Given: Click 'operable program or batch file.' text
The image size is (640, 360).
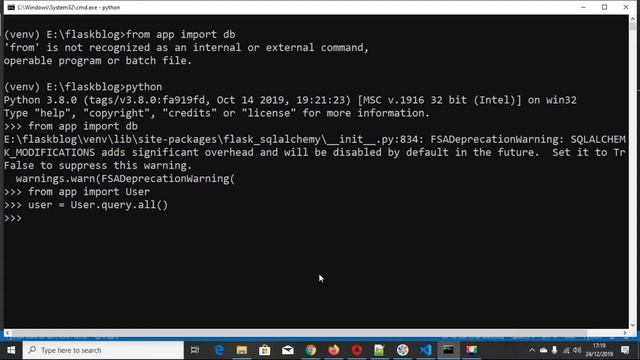Looking at the screenshot, I should pyautogui.click(x=98, y=61).
